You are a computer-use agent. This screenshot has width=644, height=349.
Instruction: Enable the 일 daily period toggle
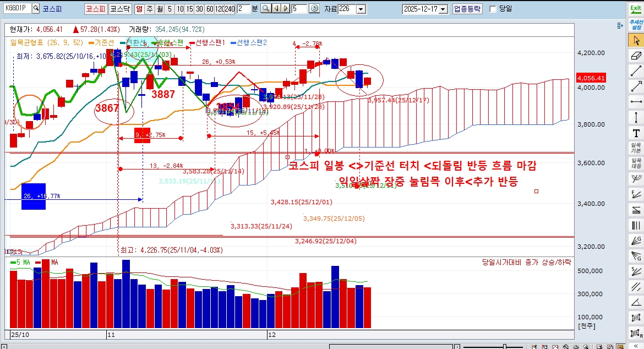(139, 9)
